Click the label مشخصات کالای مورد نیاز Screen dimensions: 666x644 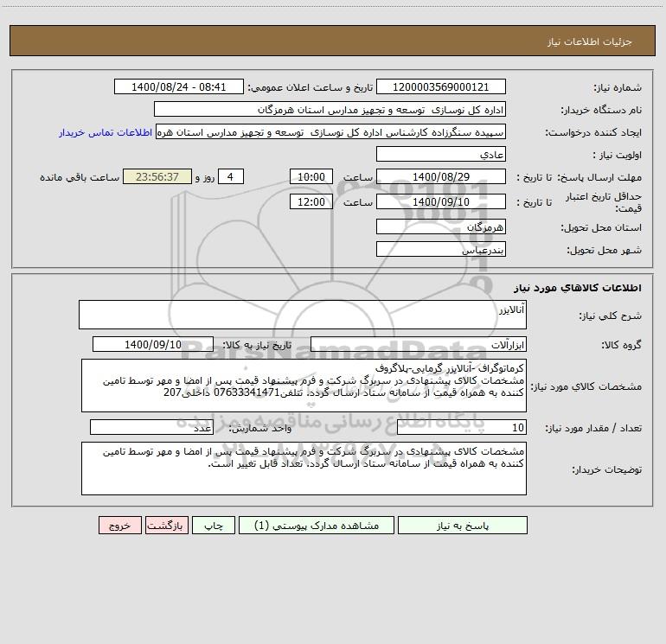click(586, 386)
